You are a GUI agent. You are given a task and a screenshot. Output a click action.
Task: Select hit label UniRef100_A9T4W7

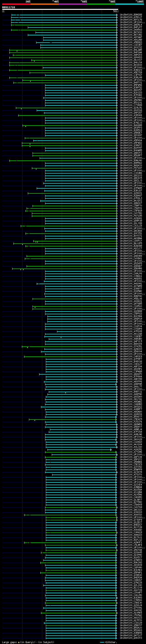click(x=131, y=37)
